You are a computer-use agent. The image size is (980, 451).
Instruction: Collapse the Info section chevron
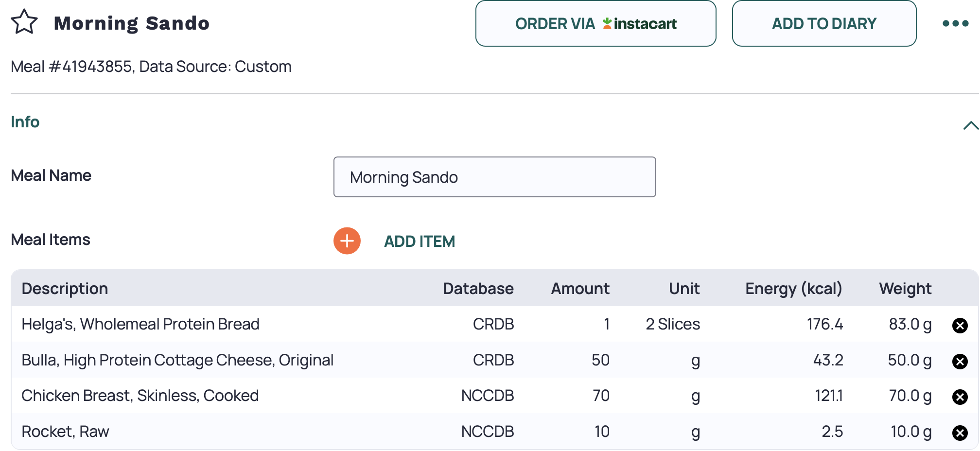coord(970,125)
